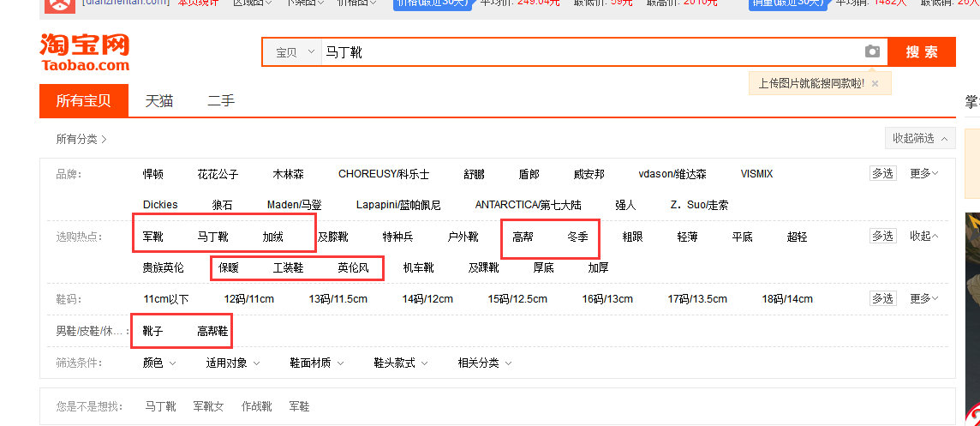Click the Taobao logo
The image size is (980, 426).
84,52
